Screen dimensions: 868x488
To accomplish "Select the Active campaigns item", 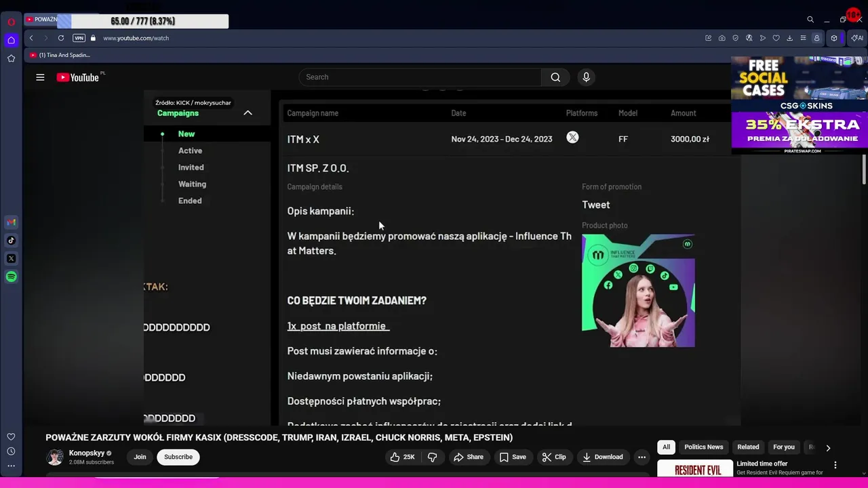I will pyautogui.click(x=190, y=150).
